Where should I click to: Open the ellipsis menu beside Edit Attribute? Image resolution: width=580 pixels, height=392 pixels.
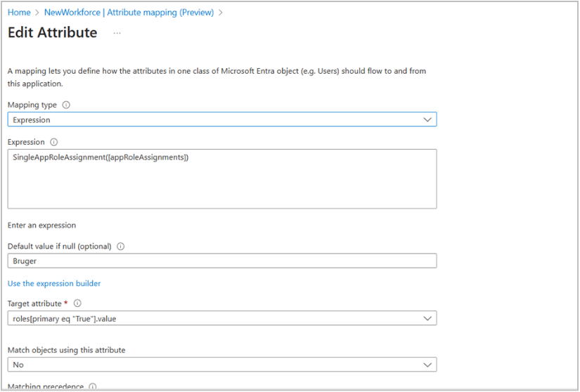pos(117,33)
